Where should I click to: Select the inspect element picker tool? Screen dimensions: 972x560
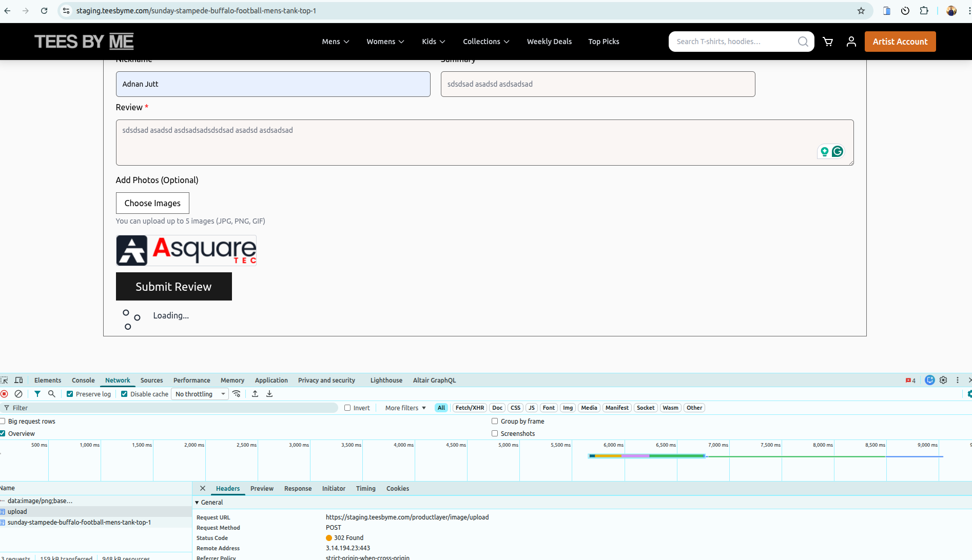5,380
